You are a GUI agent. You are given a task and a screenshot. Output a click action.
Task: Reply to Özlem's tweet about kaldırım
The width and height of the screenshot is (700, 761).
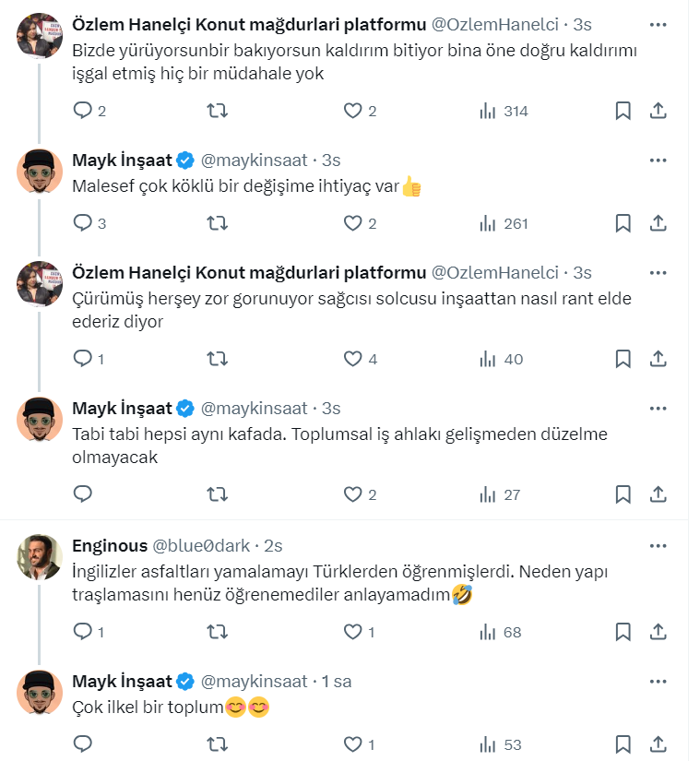click(83, 111)
